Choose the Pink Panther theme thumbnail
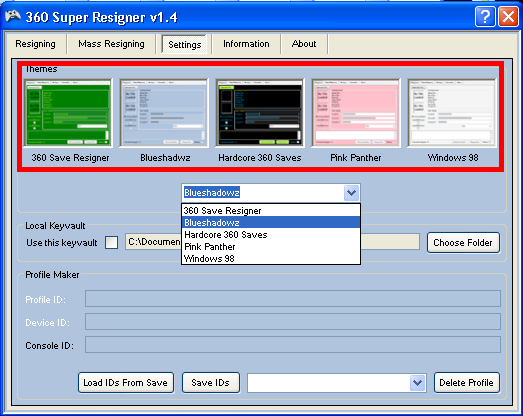This screenshot has height=416, width=523. click(356, 113)
